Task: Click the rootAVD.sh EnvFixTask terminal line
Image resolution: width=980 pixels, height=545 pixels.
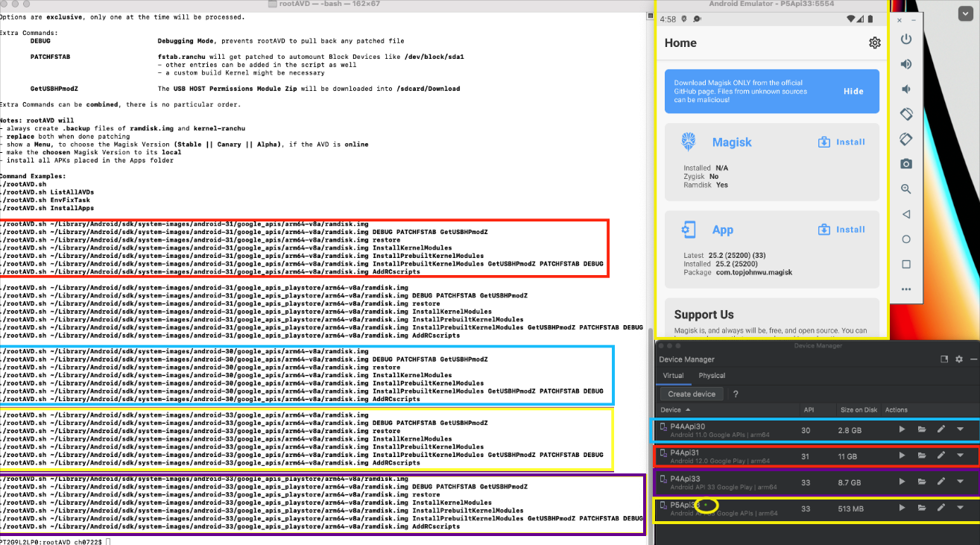Action: 45,201
